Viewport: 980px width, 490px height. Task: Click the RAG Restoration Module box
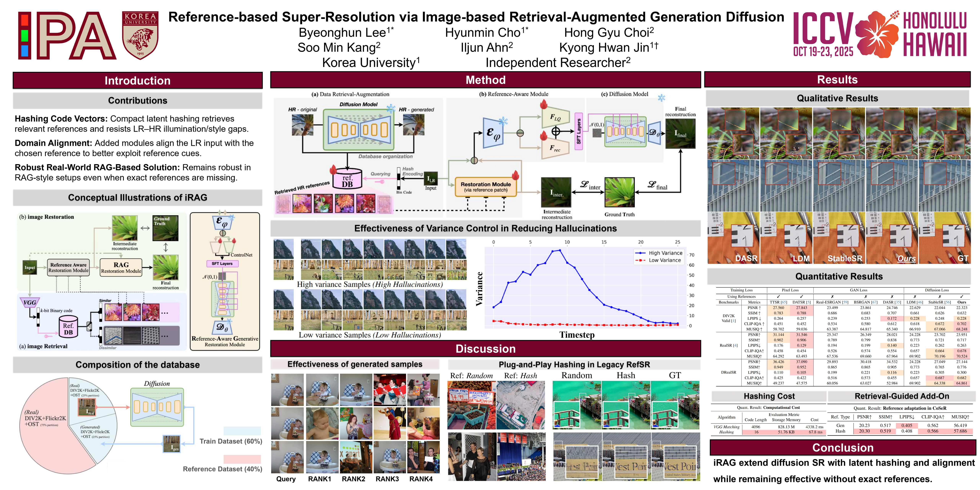tap(121, 267)
